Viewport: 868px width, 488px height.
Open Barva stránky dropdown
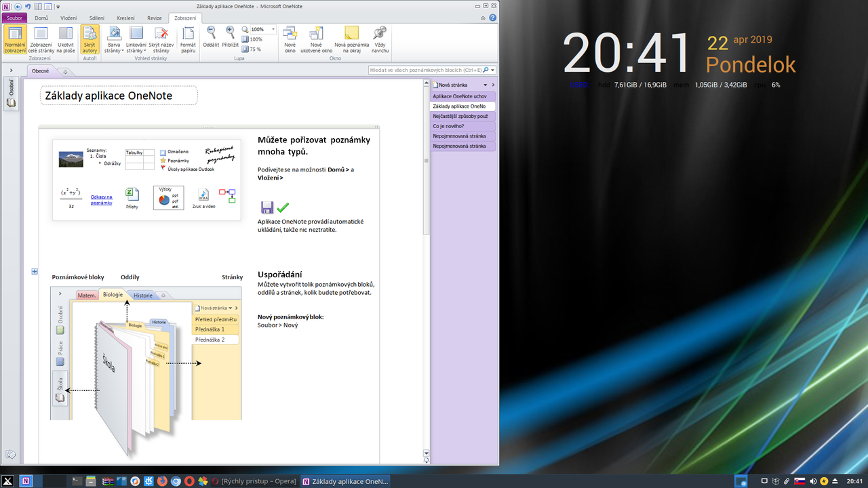pos(114,39)
